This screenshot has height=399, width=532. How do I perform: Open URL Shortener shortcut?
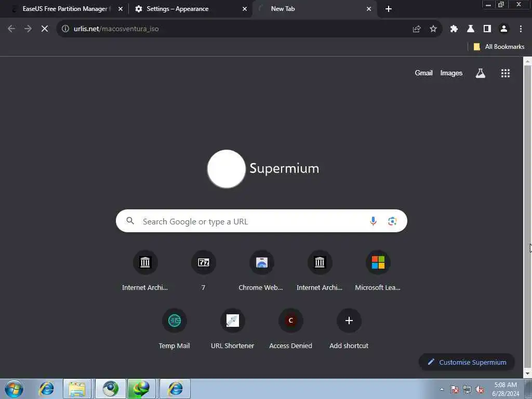232,328
